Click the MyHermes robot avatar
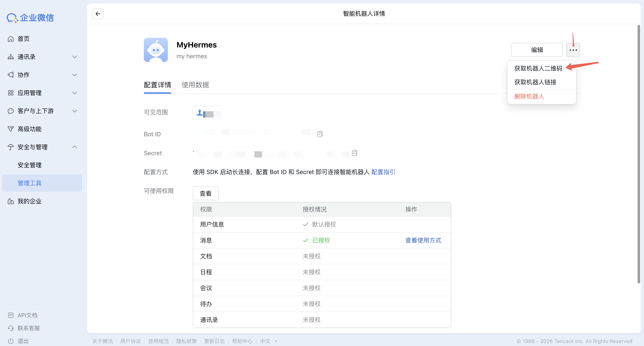The height and width of the screenshot is (346, 644). 156,50
